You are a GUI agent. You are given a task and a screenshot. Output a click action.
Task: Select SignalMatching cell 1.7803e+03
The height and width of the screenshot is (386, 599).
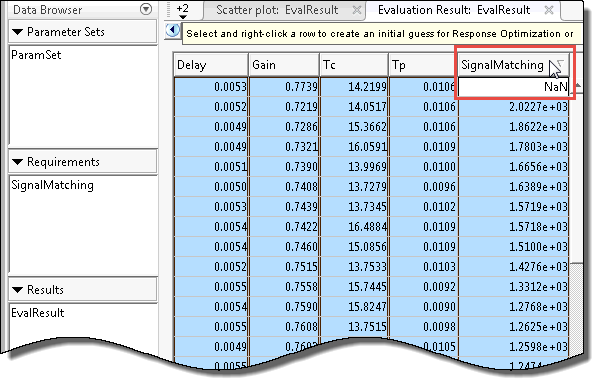pyautogui.click(x=513, y=147)
